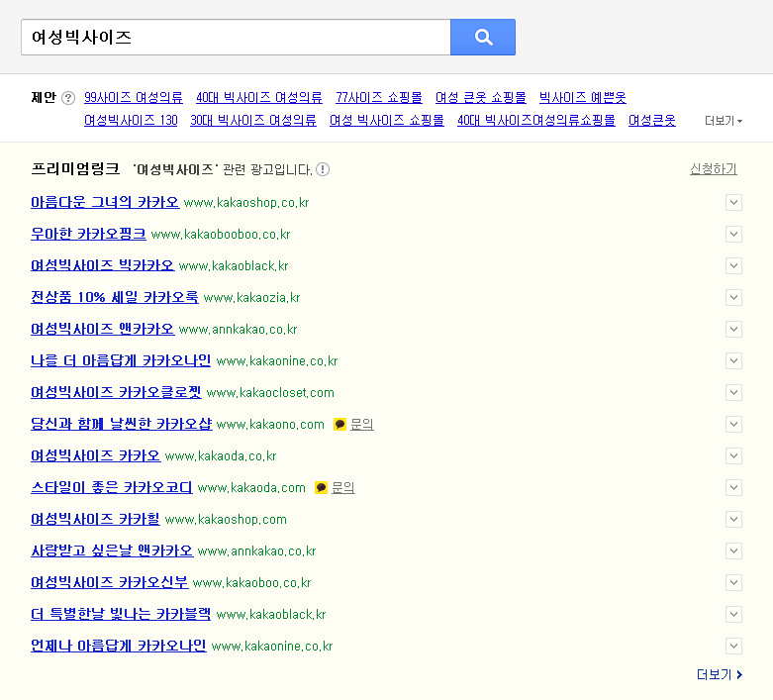Open the ad link 여성빅사이즈 앤카카오

click(x=103, y=329)
